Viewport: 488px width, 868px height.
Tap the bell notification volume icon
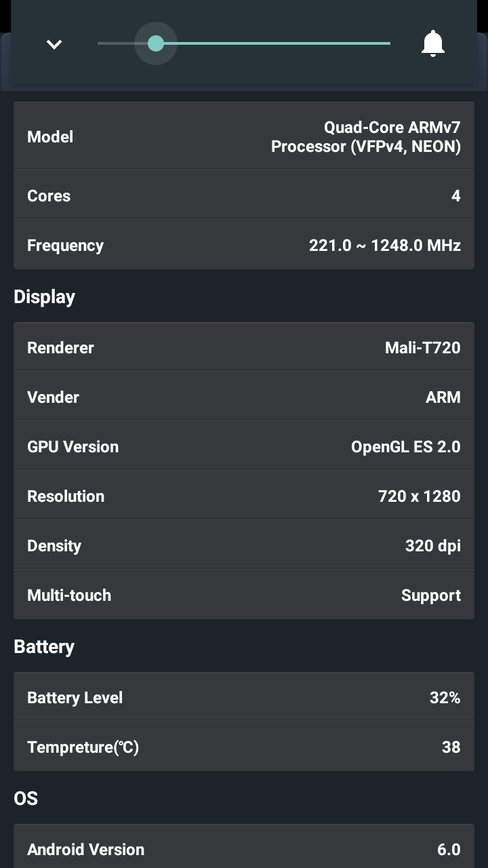point(432,43)
